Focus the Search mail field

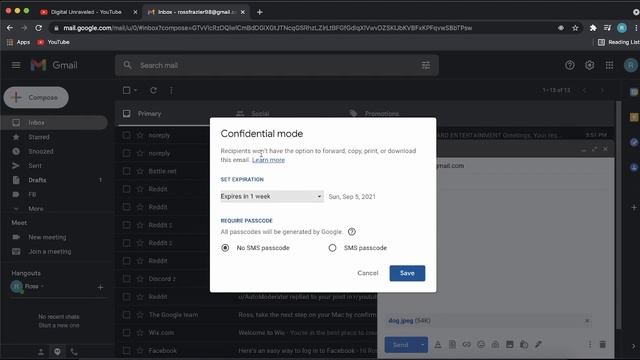pos(277,65)
